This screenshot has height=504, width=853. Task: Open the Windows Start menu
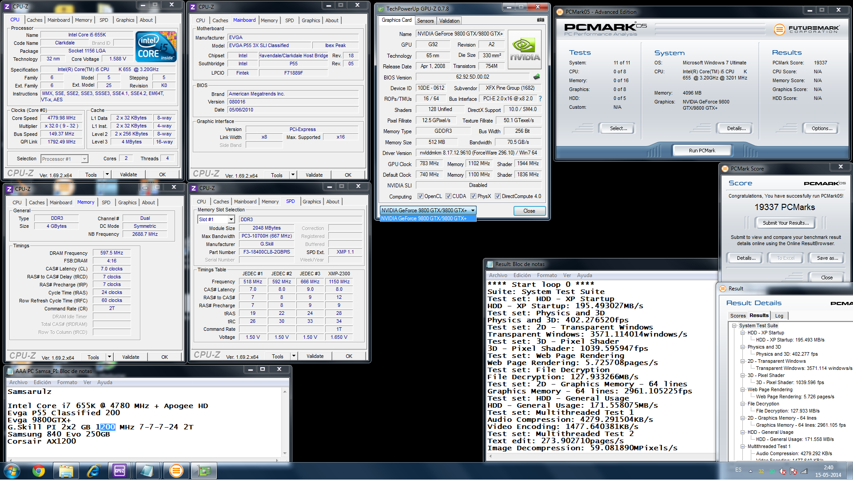click(x=12, y=471)
